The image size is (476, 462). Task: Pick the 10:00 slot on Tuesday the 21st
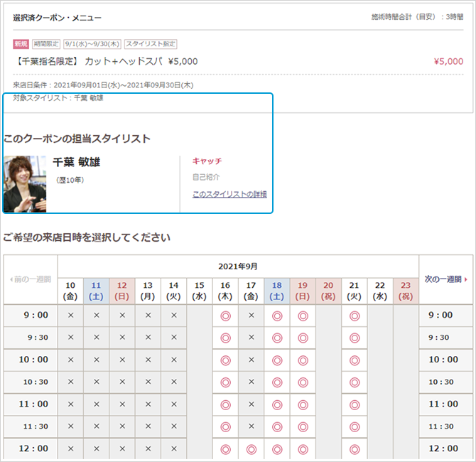click(x=355, y=360)
